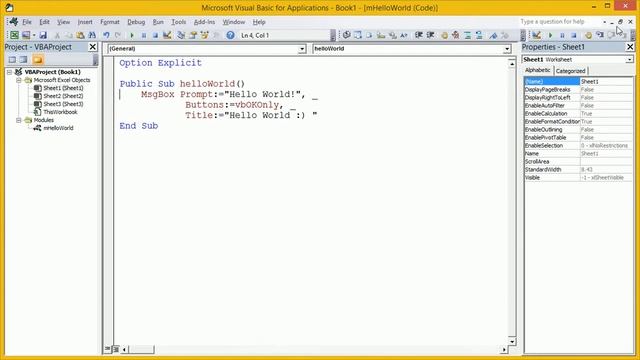This screenshot has height=360, width=640.
Task: Open the Insert UserForm dropdown arrow
Action: [x=34, y=35]
